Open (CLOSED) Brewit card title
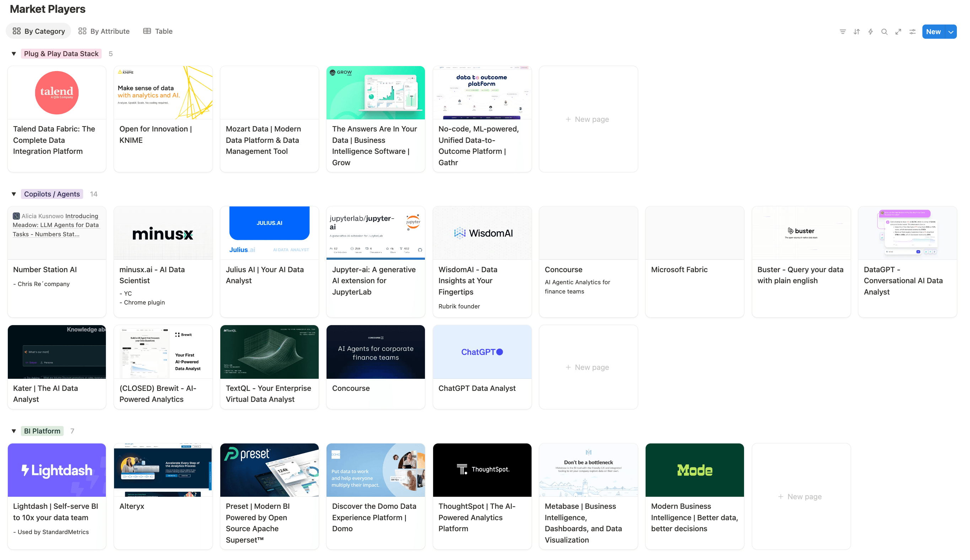 [158, 394]
